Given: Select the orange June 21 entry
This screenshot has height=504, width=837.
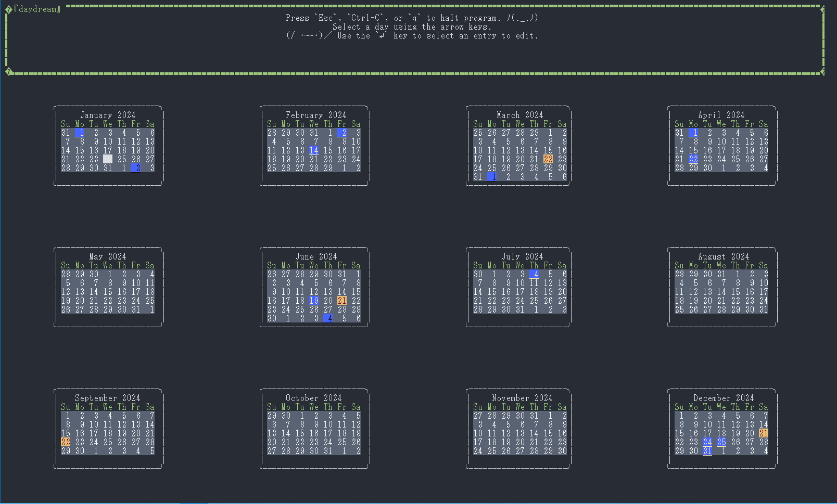Looking at the screenshot, I should tap(342, 300).
